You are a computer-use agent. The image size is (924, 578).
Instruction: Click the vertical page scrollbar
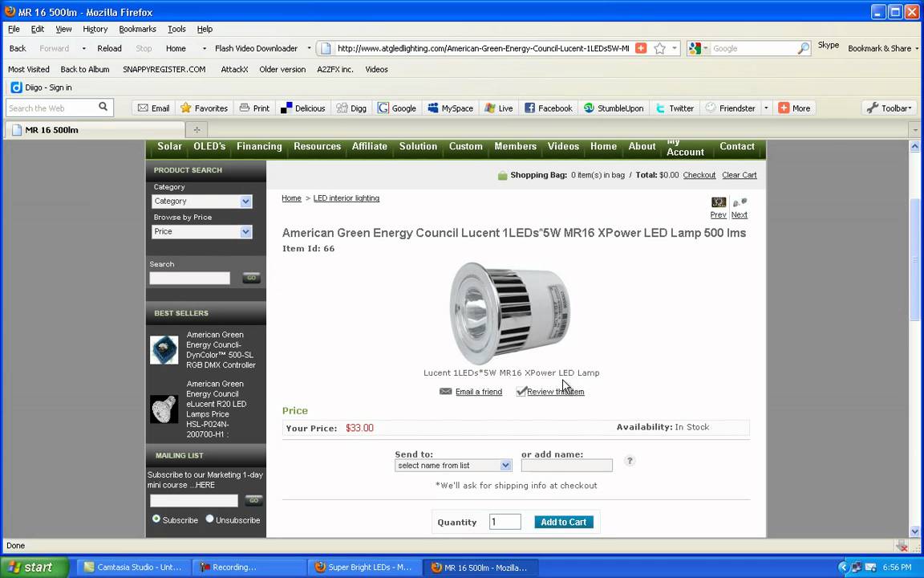(x=914, y=259)
